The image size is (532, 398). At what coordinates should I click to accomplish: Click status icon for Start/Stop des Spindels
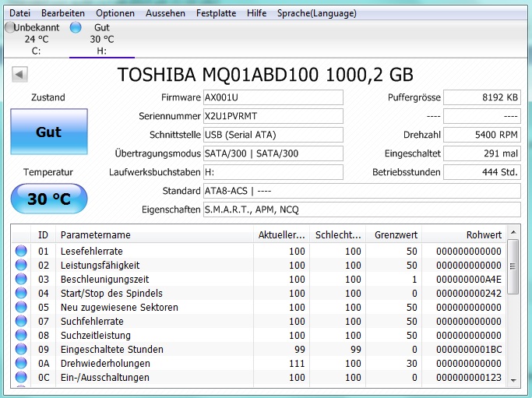coord(21,293)
